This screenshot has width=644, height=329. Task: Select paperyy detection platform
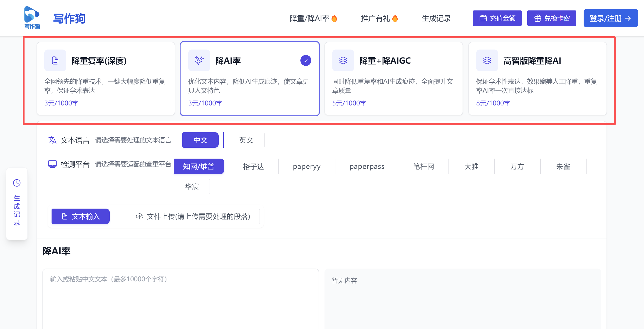pos(307,166)
